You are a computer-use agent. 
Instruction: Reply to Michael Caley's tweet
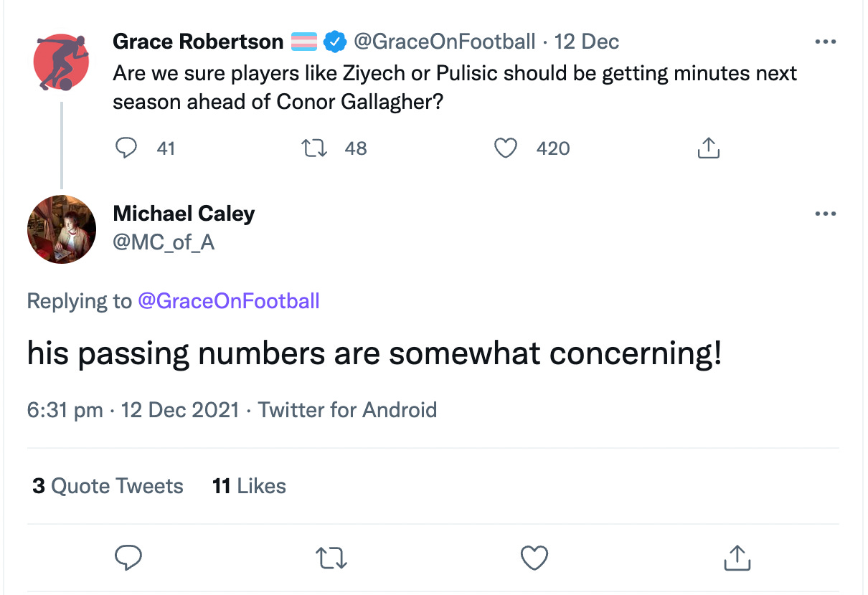click(128, 558)
